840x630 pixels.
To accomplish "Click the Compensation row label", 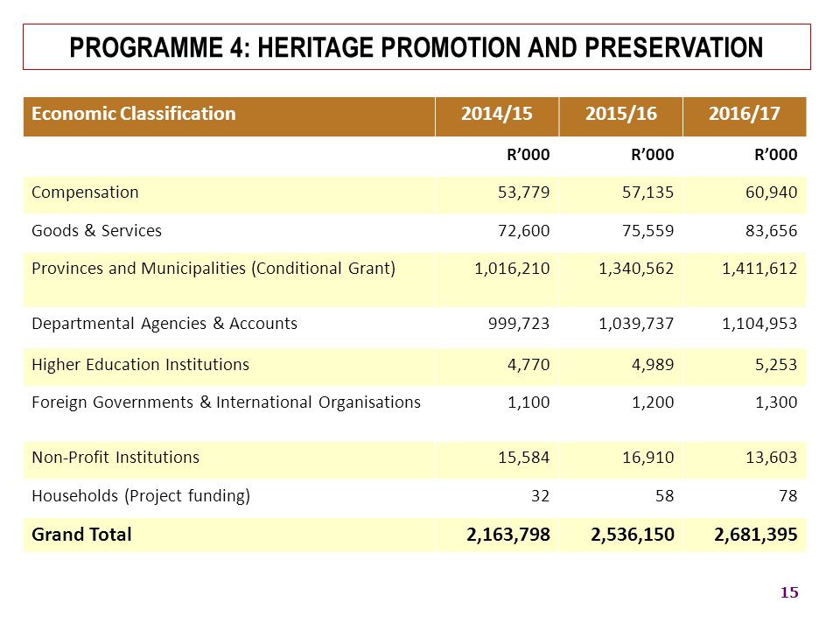I will (x=85, y=192).
